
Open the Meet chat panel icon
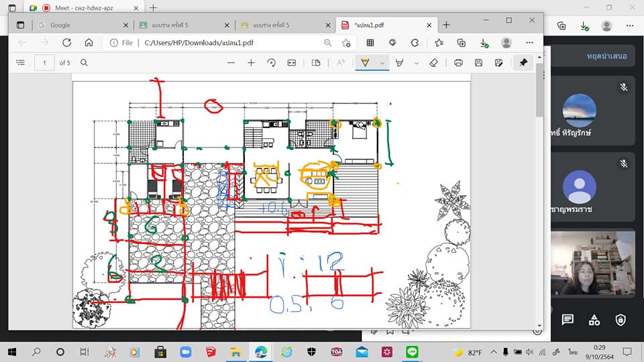pos(568,320)
